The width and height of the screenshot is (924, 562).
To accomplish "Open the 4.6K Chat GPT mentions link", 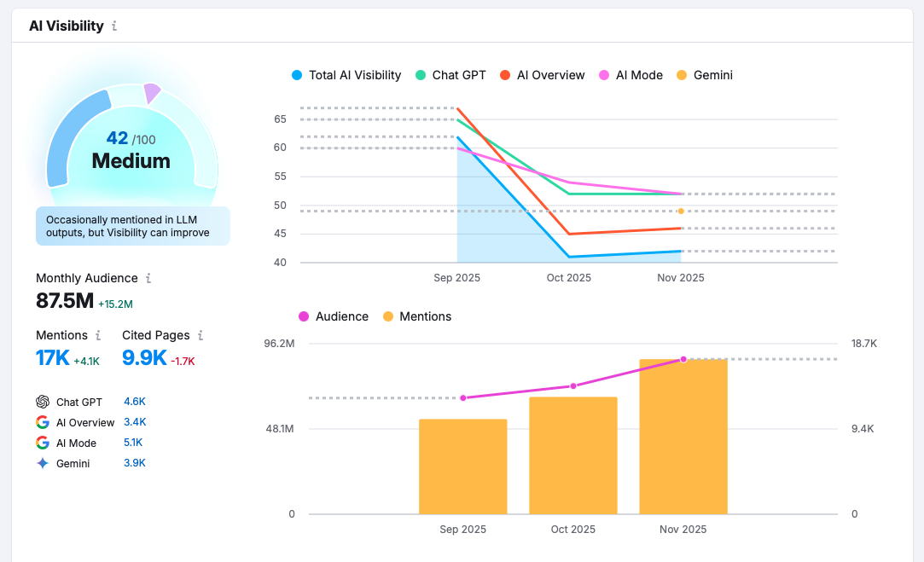I will click(x=135, y=402).
